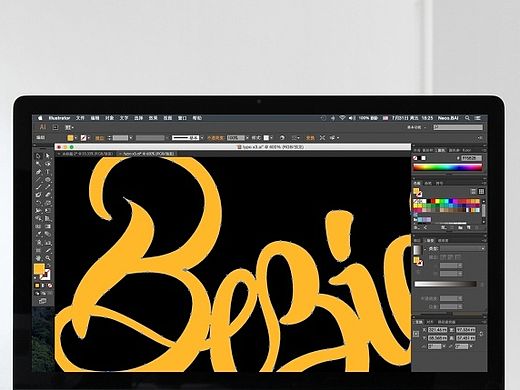
Task: Click the large yellow fill swatch in toolbox
Action: [39, 269]
